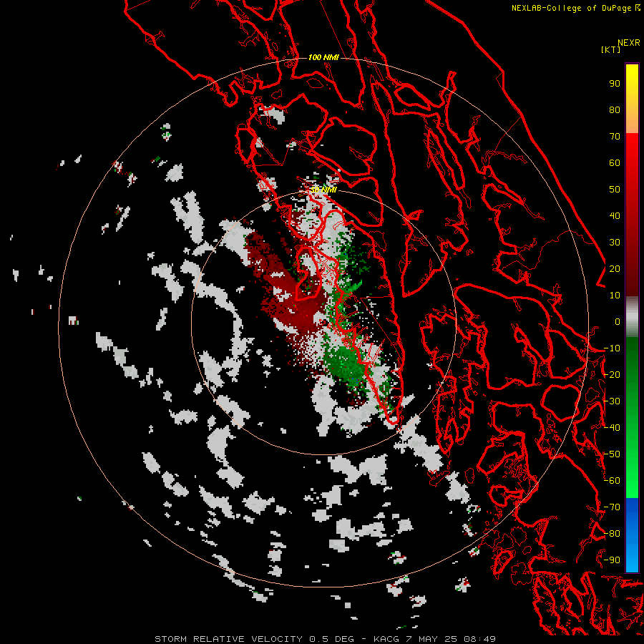
Task: Click the 20 value on velocity scale
Action: click(615, 268)
